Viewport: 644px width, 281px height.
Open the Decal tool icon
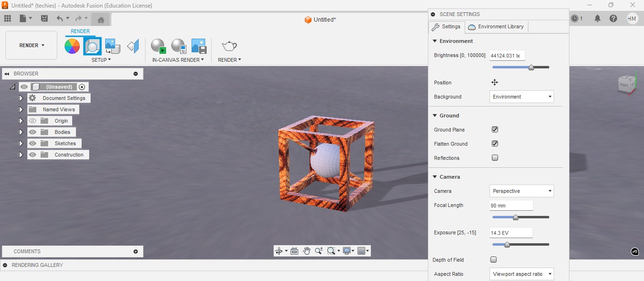112,46
